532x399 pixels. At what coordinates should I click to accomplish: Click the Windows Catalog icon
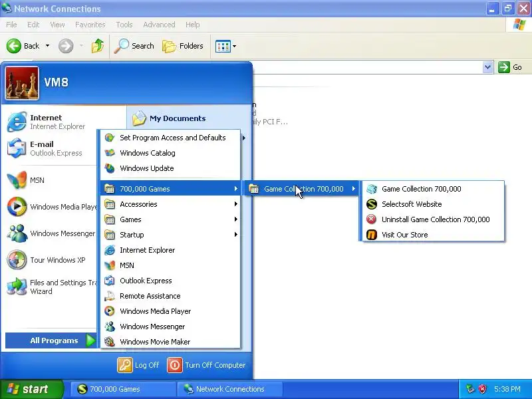pyautogui.click(x=110, y=153)
